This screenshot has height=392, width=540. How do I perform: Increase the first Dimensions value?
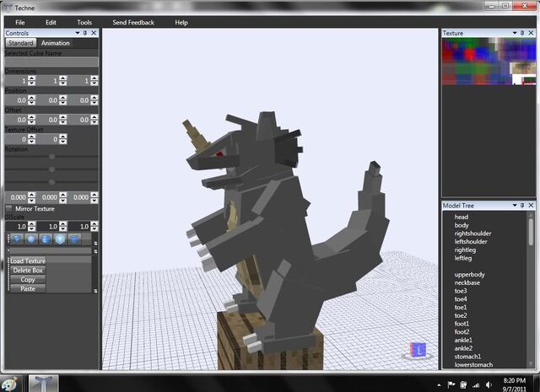point(32,78)
